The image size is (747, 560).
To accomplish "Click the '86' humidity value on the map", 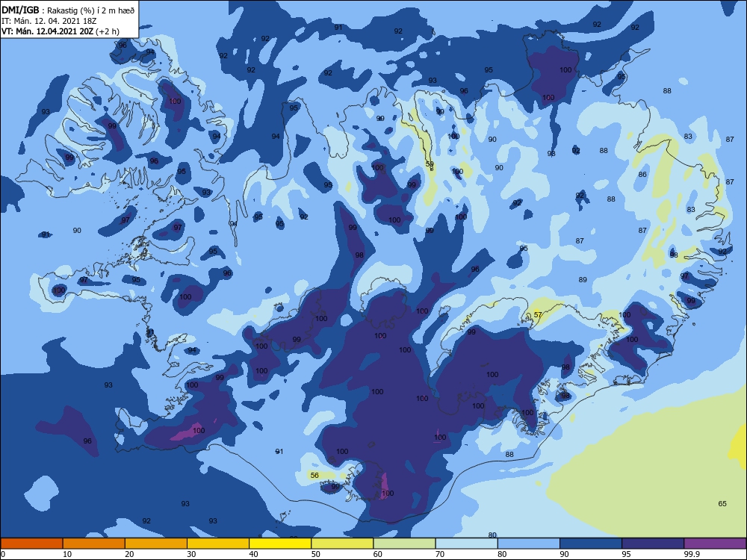I will click(x=642, y=175).
